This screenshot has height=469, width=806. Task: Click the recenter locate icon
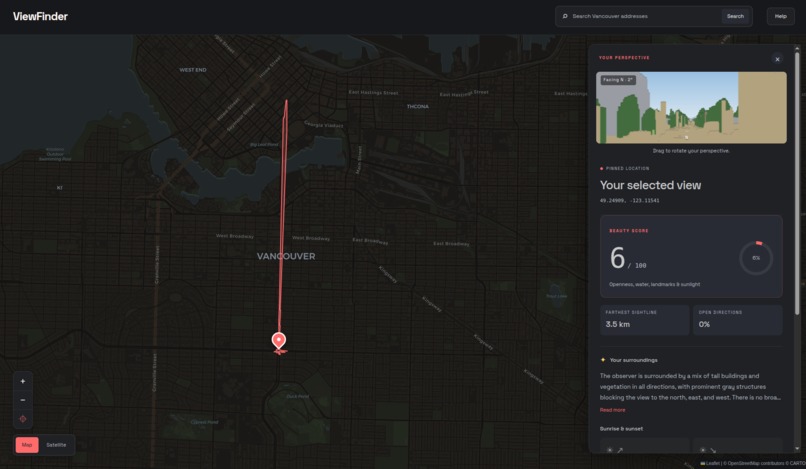click(x=23, y=419)
